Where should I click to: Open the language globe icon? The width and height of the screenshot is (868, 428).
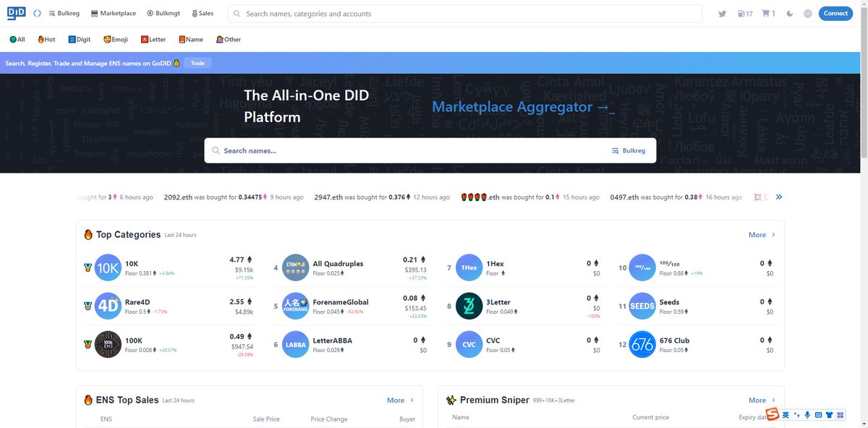tap(808, 14)
